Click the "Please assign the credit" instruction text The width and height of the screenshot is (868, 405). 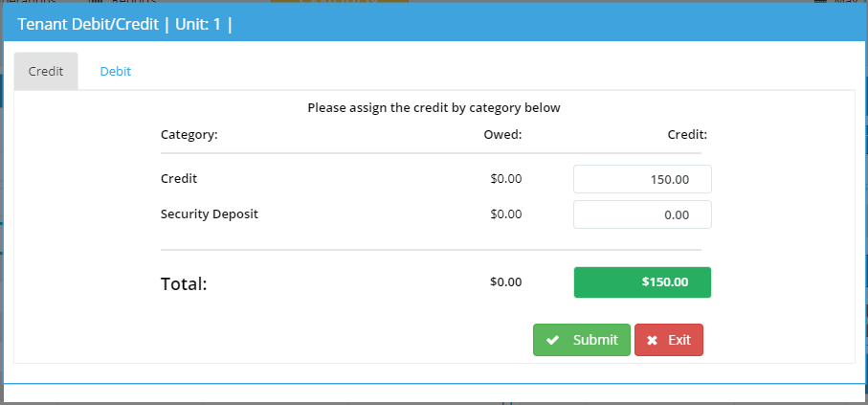tap(434, 107)
